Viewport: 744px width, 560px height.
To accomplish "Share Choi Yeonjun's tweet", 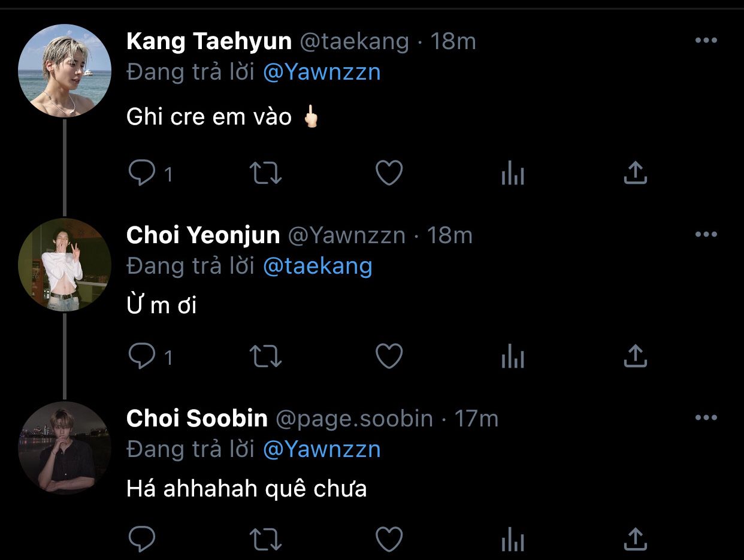I will click(x=635, y=356).
